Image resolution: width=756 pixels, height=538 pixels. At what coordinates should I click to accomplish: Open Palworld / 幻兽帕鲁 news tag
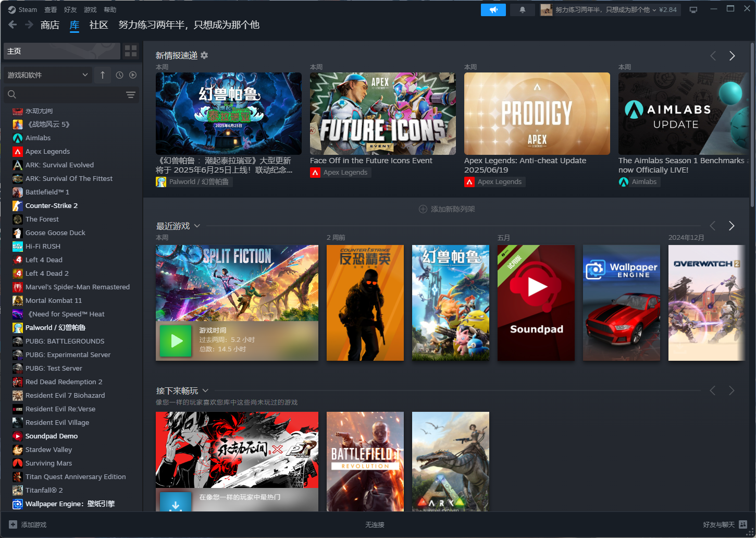click(x=193, y=181)
